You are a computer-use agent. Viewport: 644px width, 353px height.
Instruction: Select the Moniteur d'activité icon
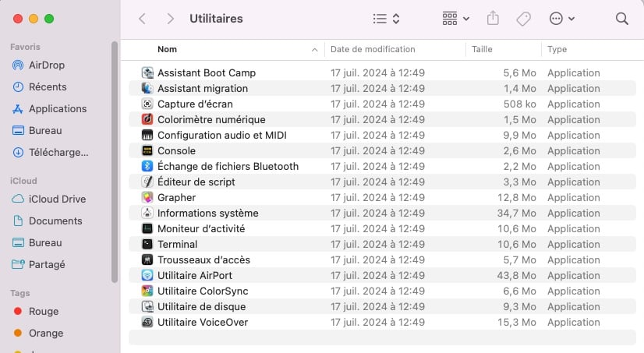tap(147, 228)
